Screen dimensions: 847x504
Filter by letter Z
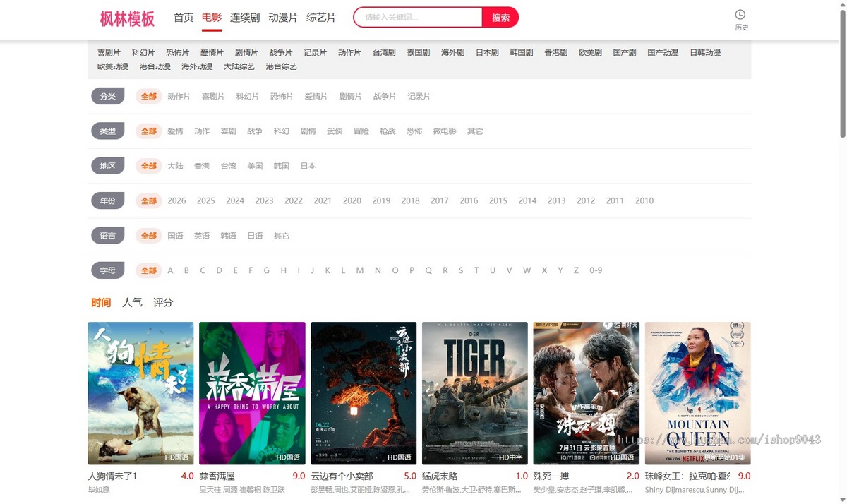point(576,270)
